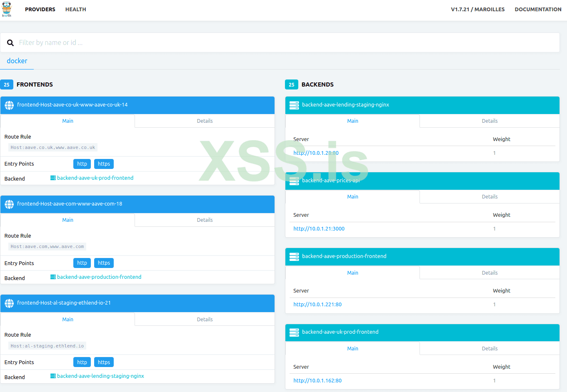The height and width of the screenshot is (392, 567).
Task: Open Main tab of frontend-Host-aave-co-uk card
Action: [x=67, y=121]
